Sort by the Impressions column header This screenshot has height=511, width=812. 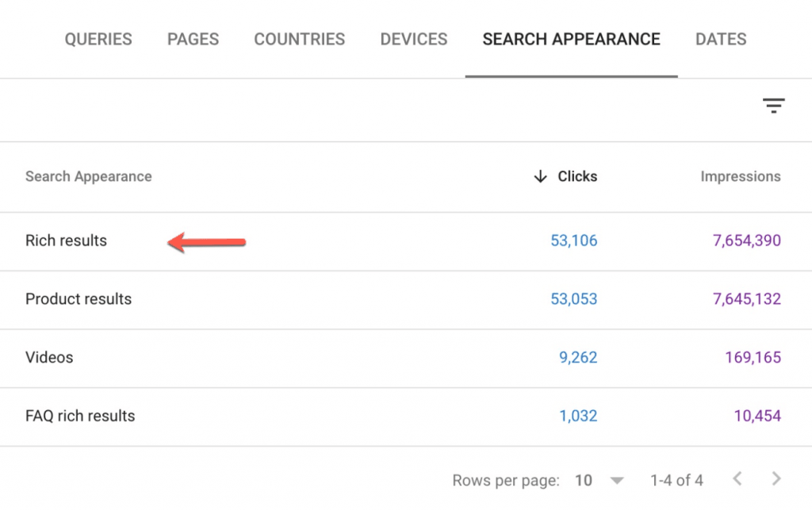coord(740,176)
